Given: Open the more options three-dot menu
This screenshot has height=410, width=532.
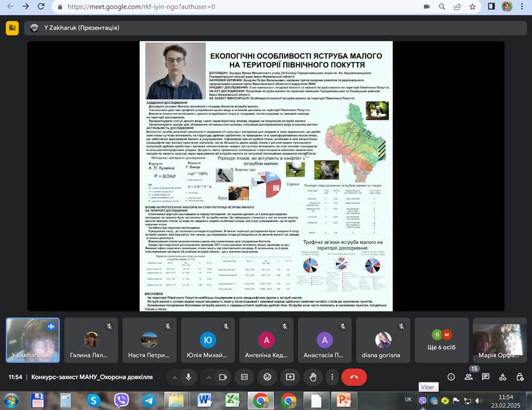Looking at the screenshot, I should (332, 377).
